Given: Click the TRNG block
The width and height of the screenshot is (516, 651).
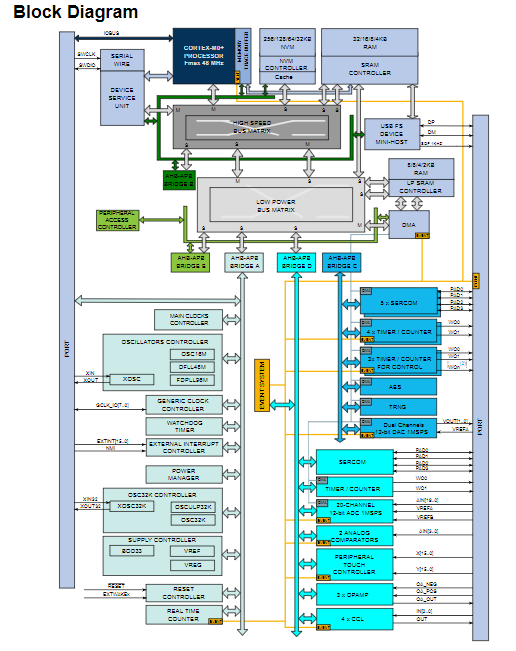Looking at the screenshot, I should coord(398,407).
